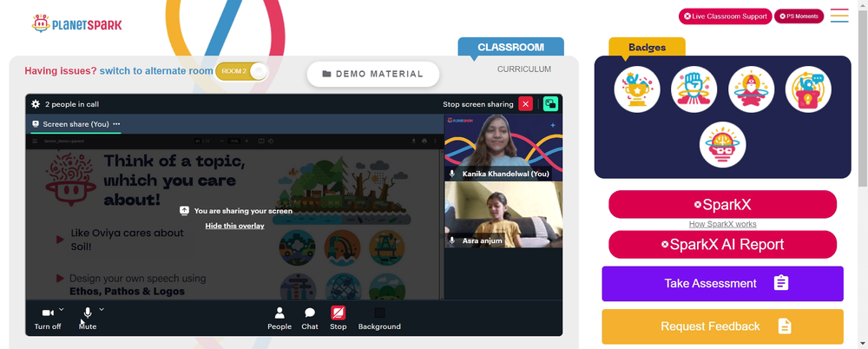The width and height of the screenshot is (868, 349).
Task: Open the hamburger menu
Action: click(839, 16)
